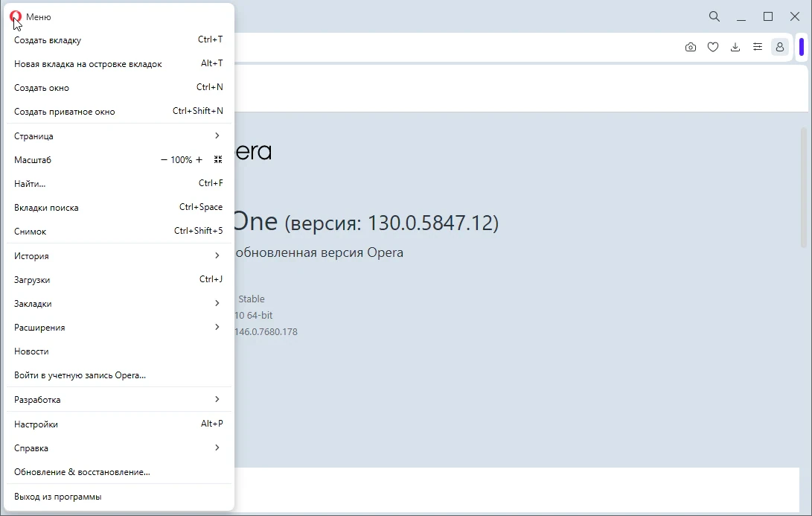Expand the Страница submenu
Screen dimensions: 812x516
119,136
